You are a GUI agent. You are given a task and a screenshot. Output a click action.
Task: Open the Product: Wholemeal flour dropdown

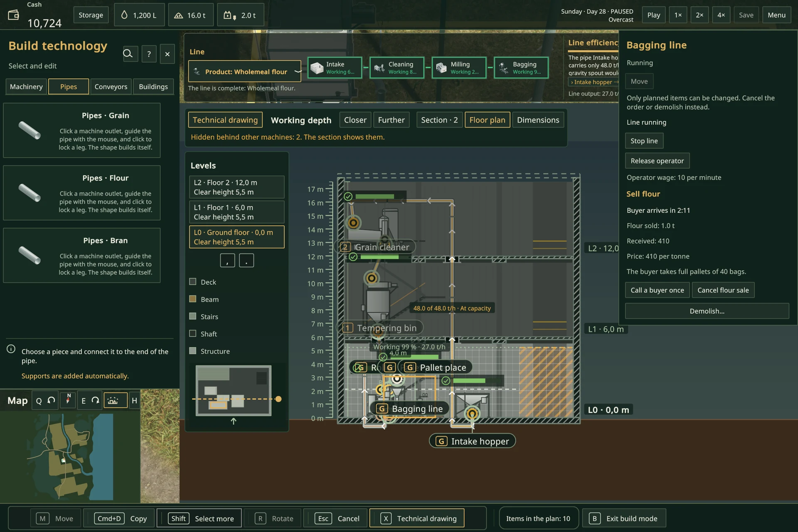pos(245,71)
